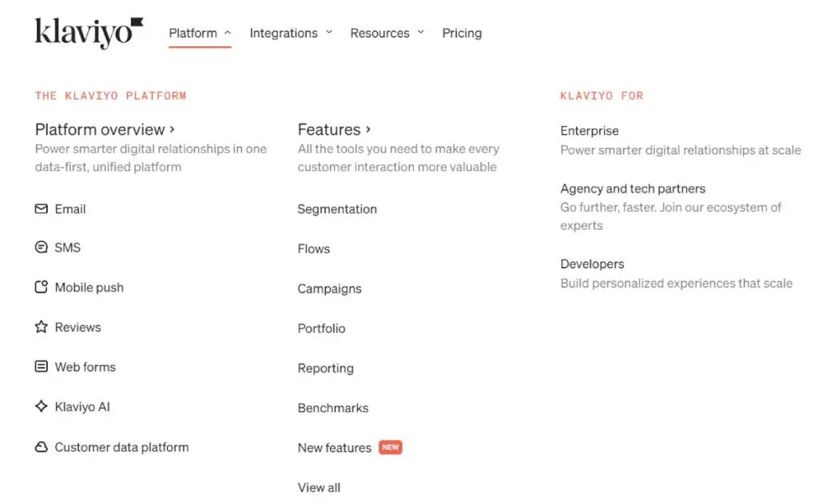Click the NEW badge beside New features
The image size is (818, 504).
391,447
